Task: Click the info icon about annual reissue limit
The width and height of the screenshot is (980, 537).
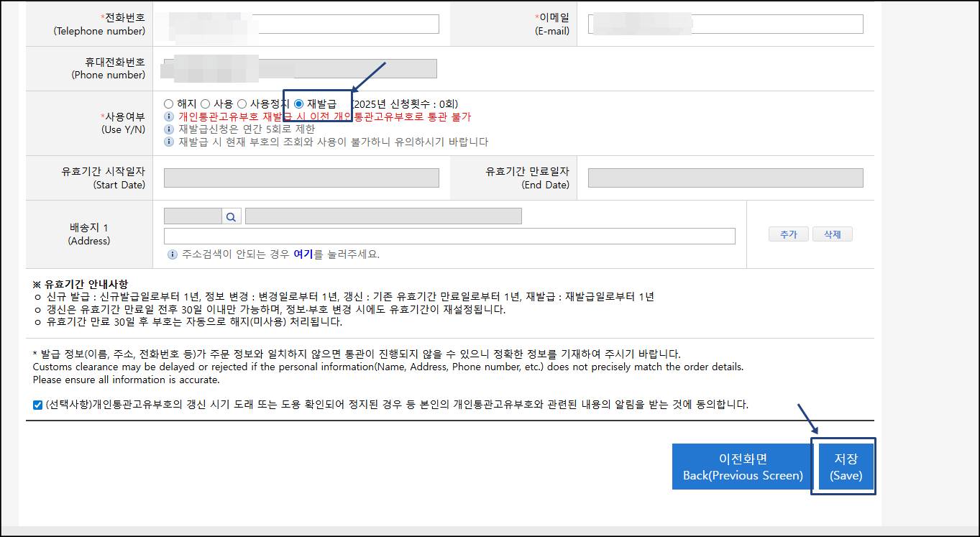Action: tap(168, 128)
